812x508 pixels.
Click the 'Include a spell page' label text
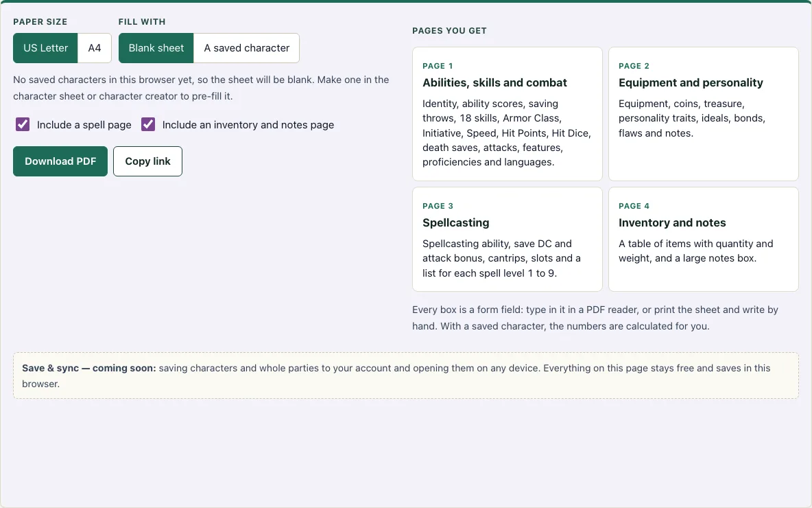(84, 125)
